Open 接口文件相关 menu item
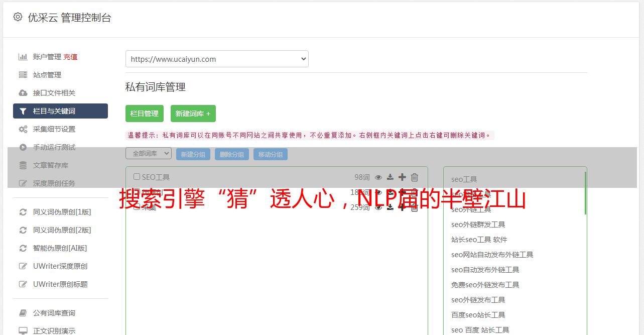Screen dimensions: 644x335 click(x=54, y=93)
